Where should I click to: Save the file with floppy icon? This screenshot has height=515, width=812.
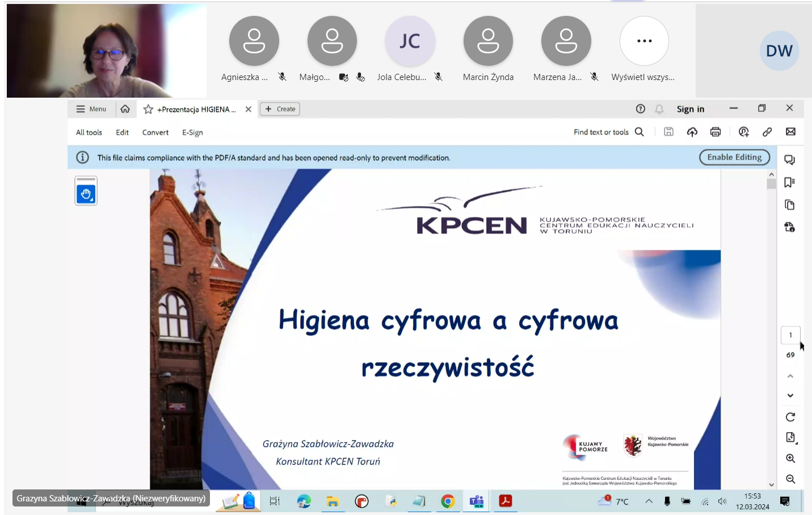[x=669, y=132]
